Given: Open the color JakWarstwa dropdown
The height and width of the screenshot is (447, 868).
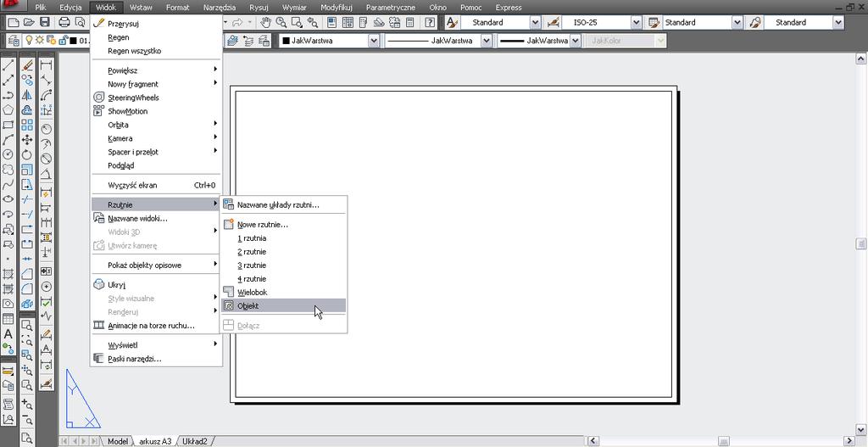Looking at the screenshot, I should click(374, 41).
